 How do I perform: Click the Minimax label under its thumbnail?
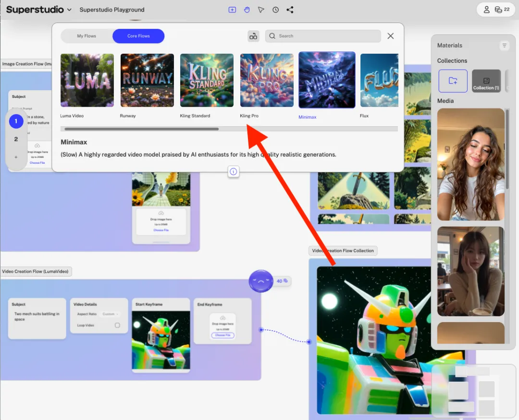(308, 117)
